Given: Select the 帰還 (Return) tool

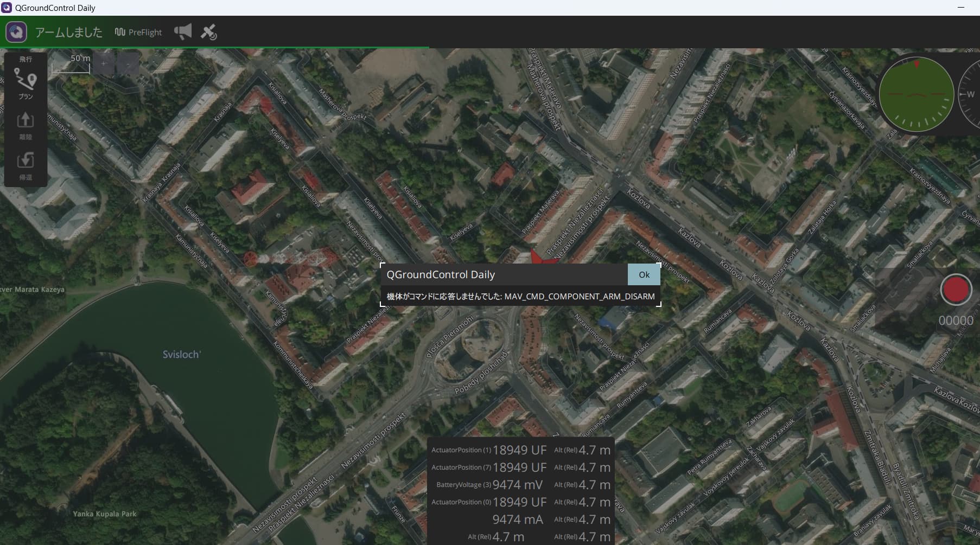Looking at the screenshot, I should (x=26, y=166).
